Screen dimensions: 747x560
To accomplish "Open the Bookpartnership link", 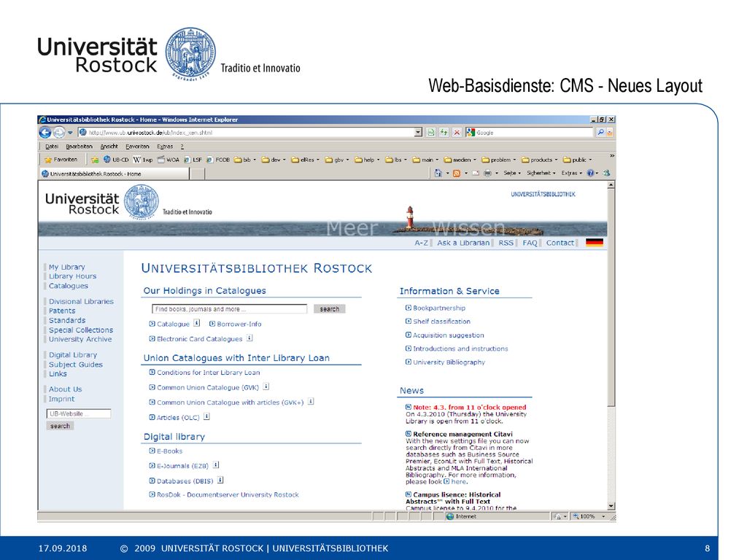I will 439,308.
